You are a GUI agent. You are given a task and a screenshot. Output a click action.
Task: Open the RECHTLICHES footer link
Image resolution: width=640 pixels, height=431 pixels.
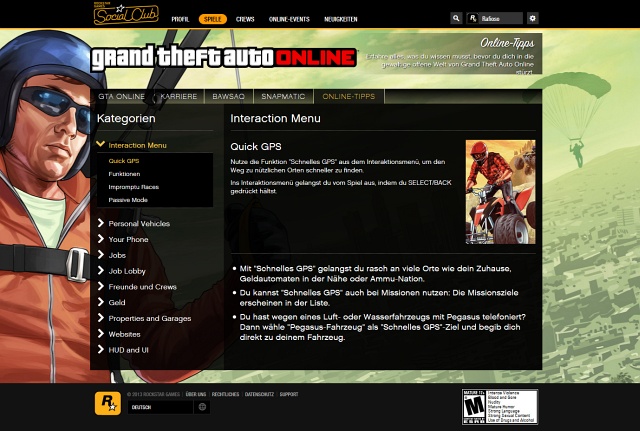point(225,394)
